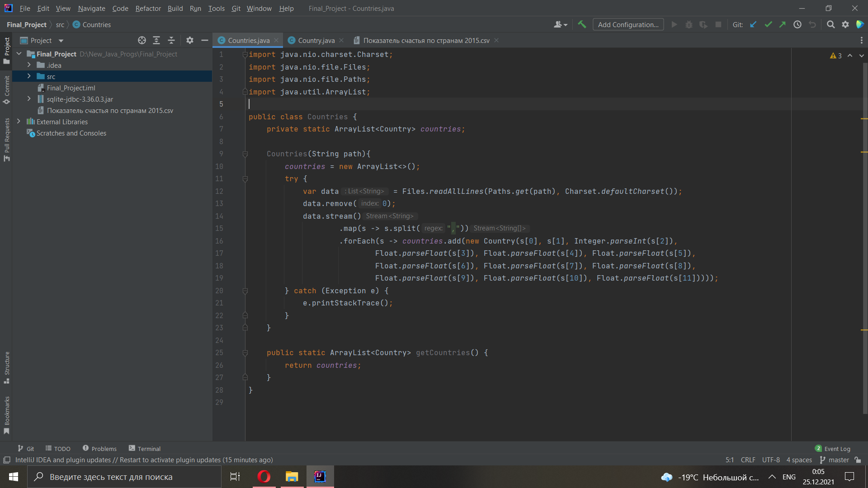The image size is (868, 488).
Task: Change CRLF line separator setting
Action: point(748,460)
